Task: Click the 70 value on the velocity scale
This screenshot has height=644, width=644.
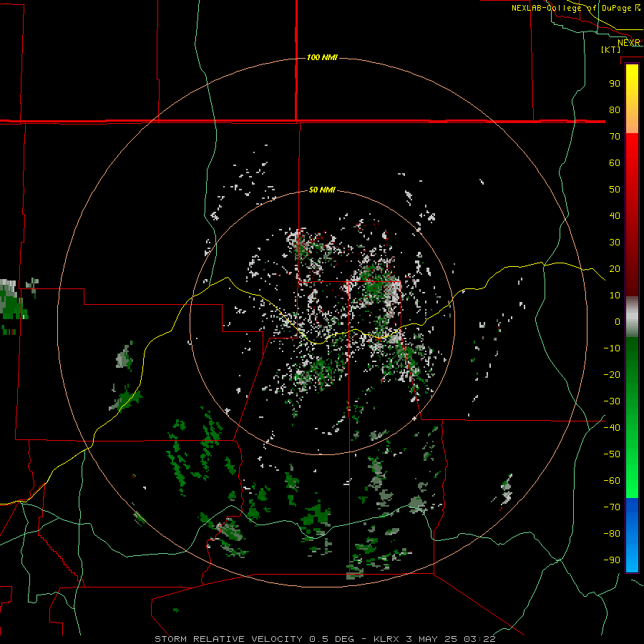Action: pos(615,137)
